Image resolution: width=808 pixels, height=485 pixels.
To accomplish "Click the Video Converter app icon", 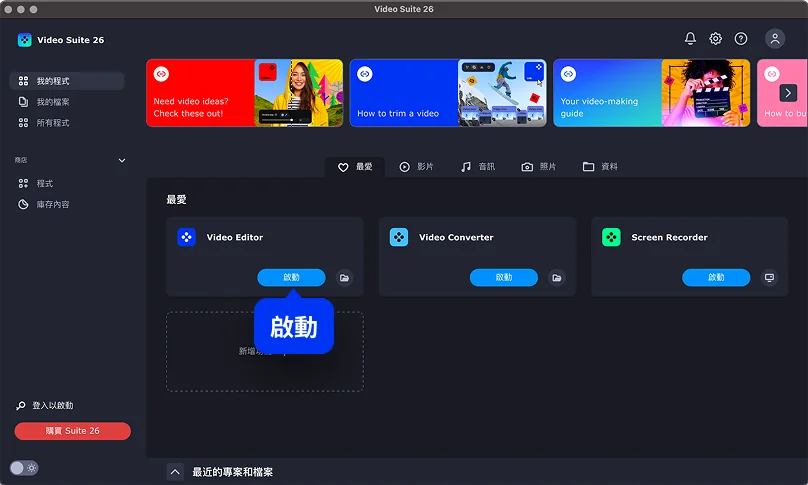I will 398,237.
